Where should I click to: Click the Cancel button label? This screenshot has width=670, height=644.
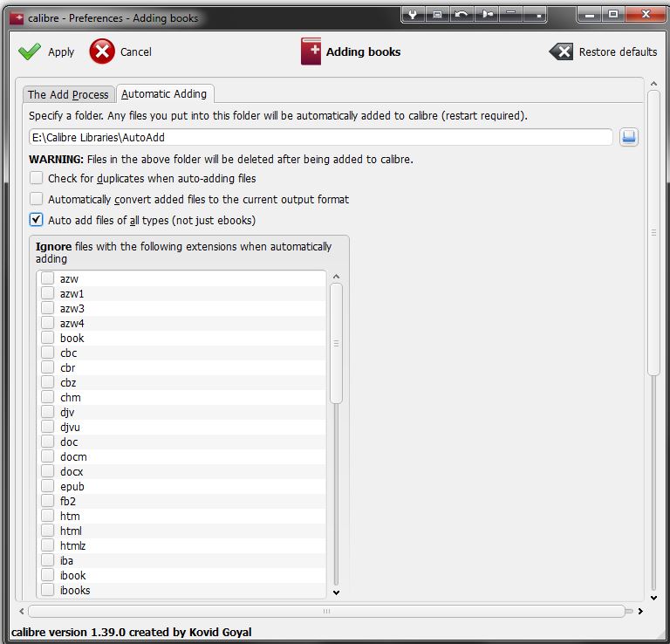coord(136,51)
